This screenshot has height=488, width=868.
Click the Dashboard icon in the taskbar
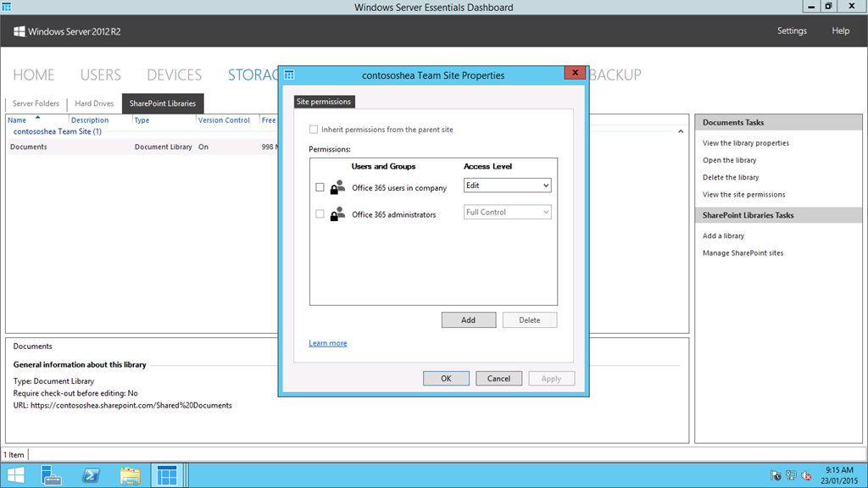(167, 475)
